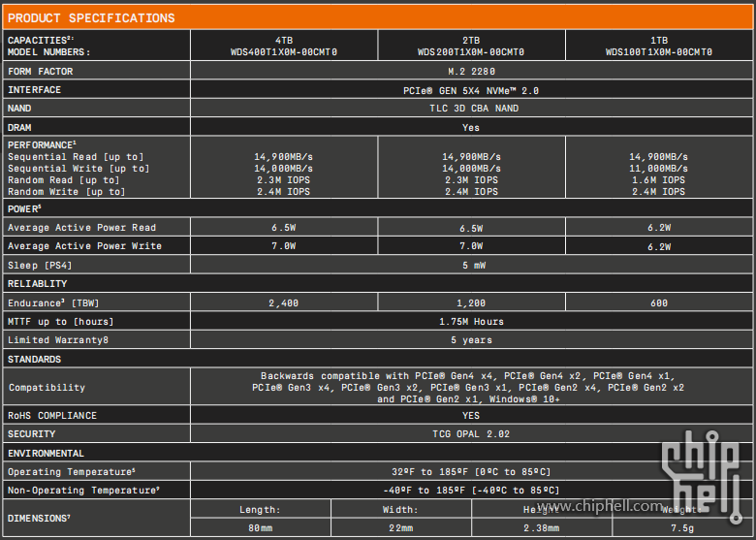Click the Limited Warranty8 label
This screenshot has width=756, height=540.
[58, 340]
